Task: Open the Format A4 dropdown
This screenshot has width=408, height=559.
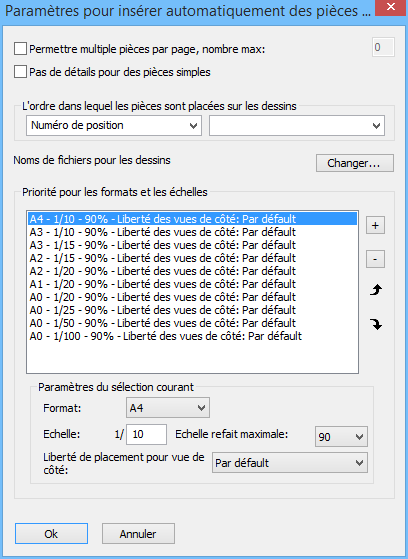Action: (x=168, y=408)
